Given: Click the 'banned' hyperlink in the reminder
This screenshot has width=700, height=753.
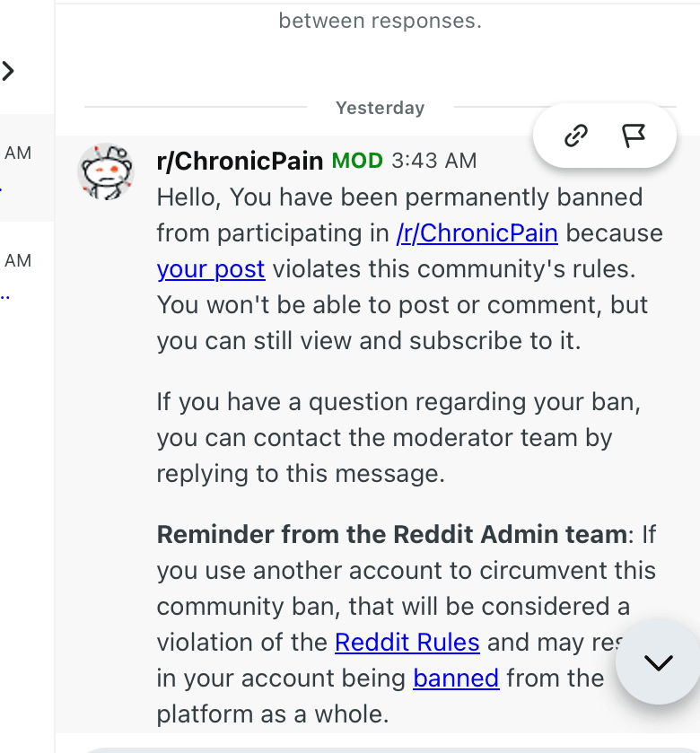Looking at the screenshot, I should pyautogui.click(x=456, y=679).
